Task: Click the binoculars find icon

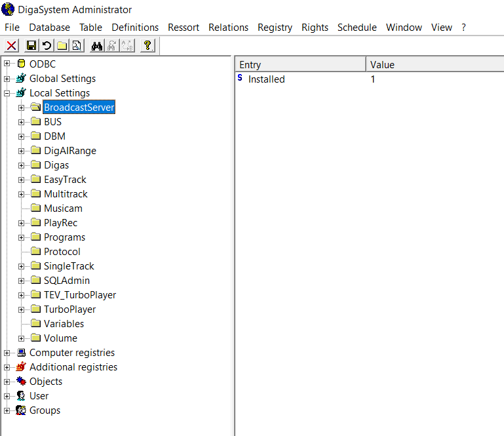Action: [97, 45]
